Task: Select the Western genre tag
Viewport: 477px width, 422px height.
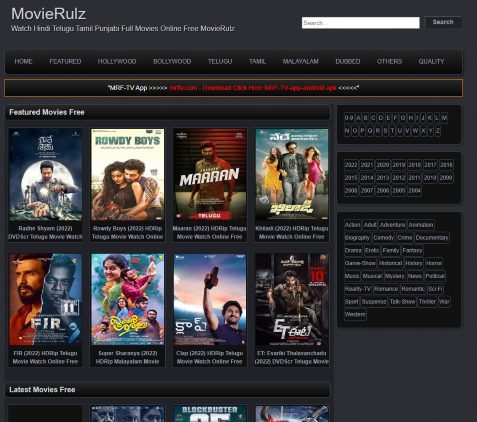Action: tap(355, 314)
